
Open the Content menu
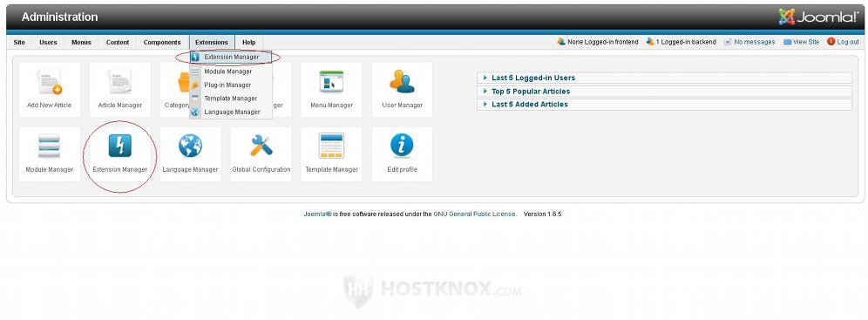click(x=118, y=42)
